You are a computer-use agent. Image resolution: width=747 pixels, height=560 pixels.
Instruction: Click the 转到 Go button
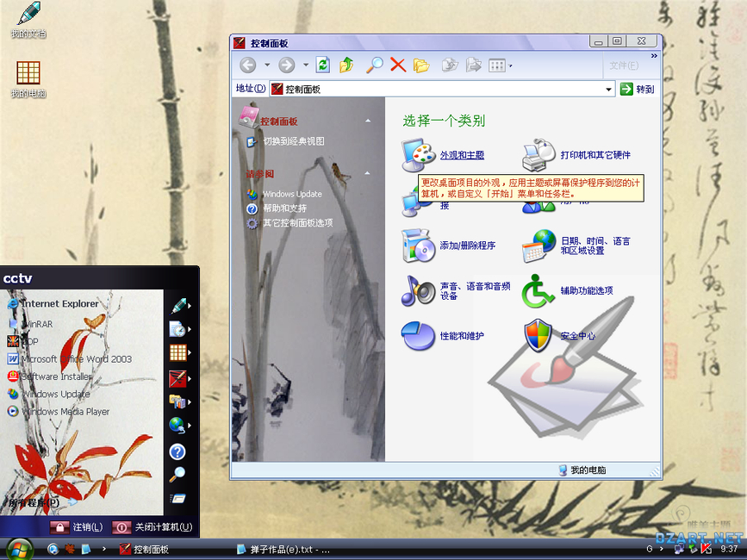(637, 89)
